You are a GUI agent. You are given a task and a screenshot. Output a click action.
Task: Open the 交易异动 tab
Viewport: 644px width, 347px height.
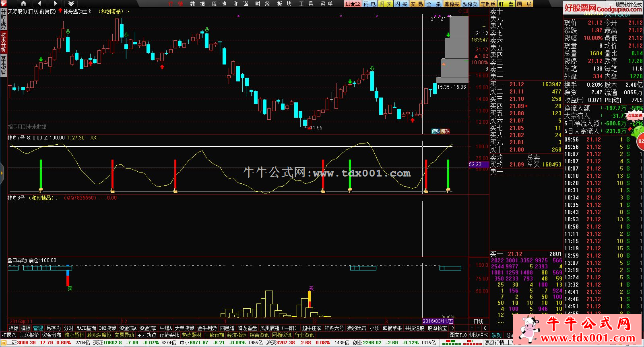pos(124,335)
